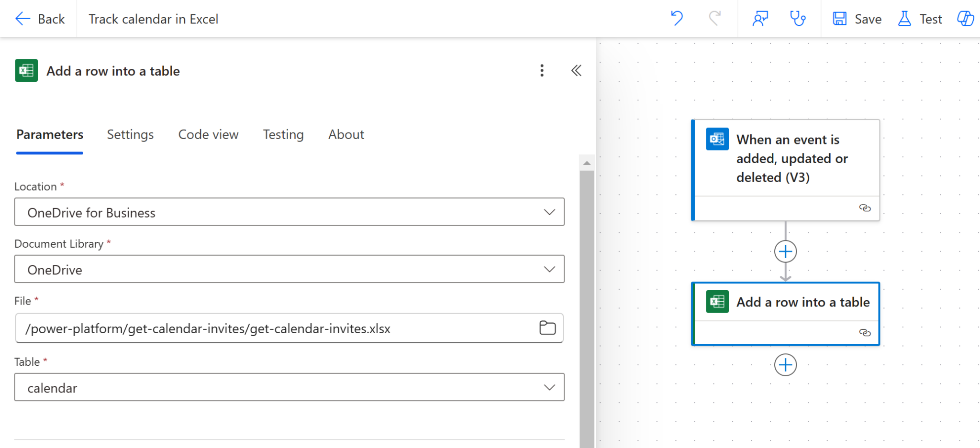The height and width of the screenshot is (448, 980).
Task: Expand the Document Library dropdown
Action: coord(549,270)
